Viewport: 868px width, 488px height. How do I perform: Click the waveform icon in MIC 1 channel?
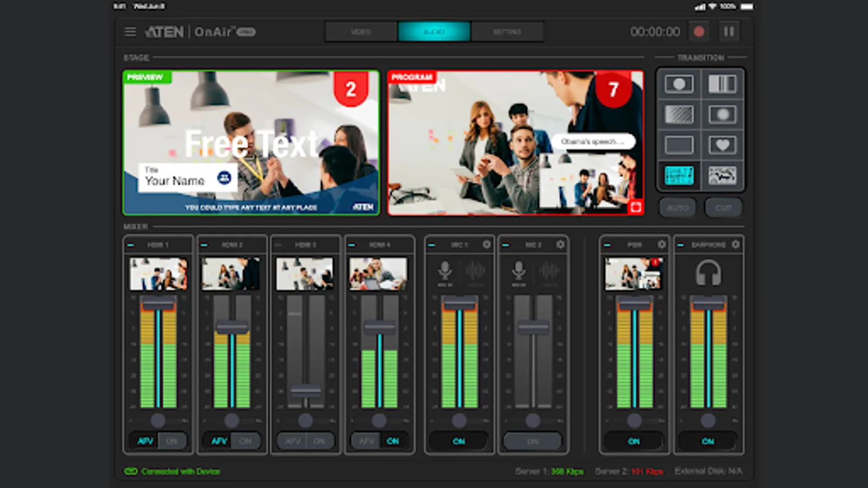(x=475, y=271)
